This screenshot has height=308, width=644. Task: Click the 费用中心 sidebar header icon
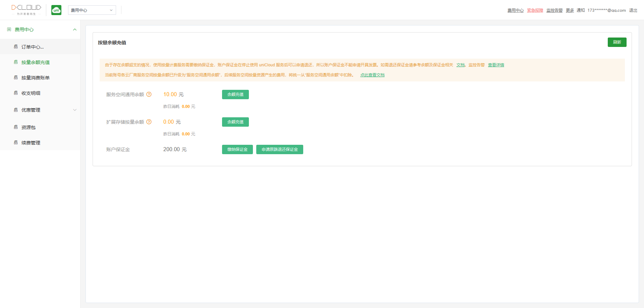(9, 29)
